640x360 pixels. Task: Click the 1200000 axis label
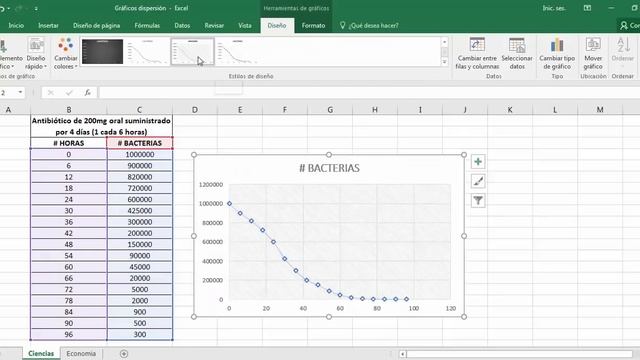click(x=211, y=184)
